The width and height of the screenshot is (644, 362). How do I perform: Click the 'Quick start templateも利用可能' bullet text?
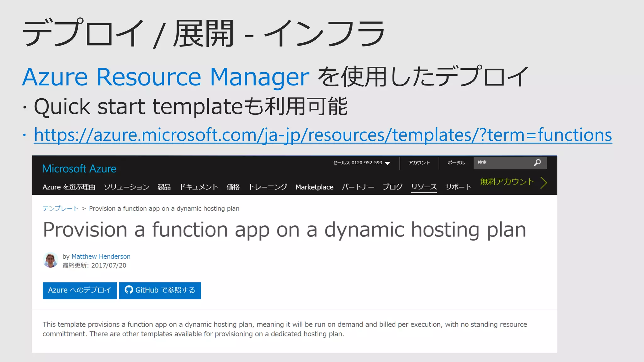(x=191, y=106)
